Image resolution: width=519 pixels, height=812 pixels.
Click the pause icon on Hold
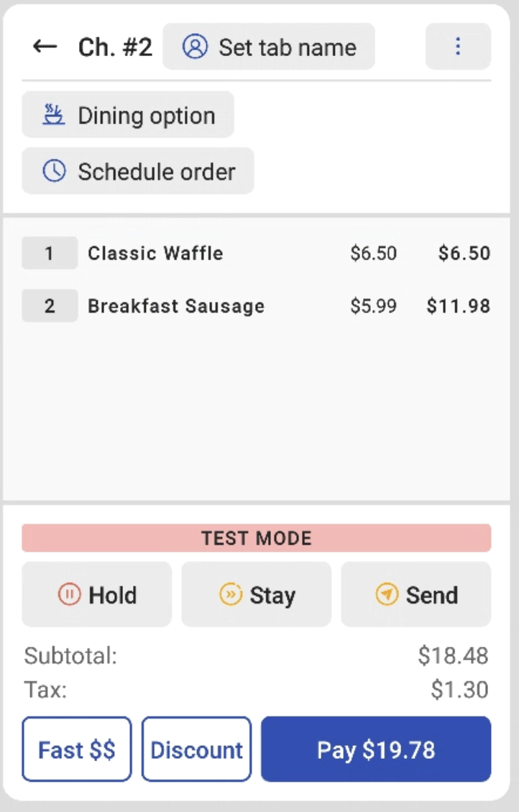tap(69, 594)
